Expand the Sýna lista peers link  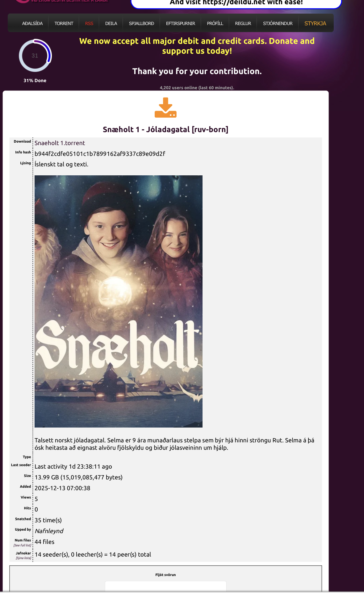tap(23, 558)
